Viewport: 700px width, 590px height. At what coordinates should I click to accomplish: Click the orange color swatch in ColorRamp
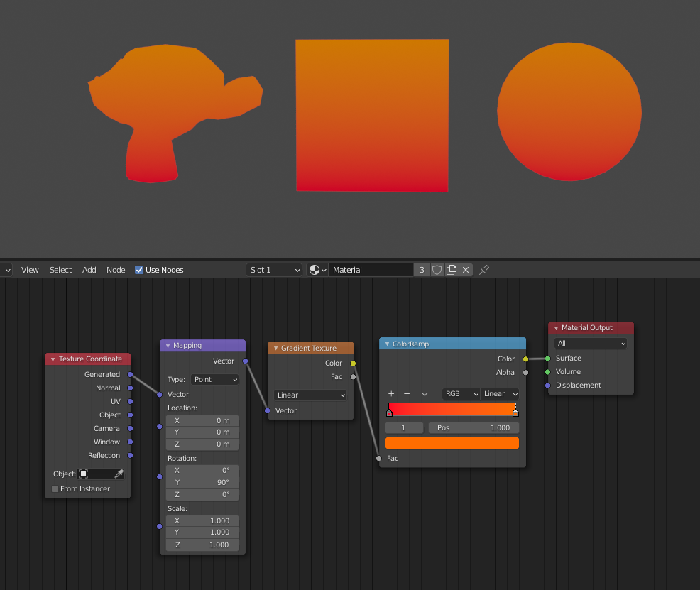tap(452, 443)
